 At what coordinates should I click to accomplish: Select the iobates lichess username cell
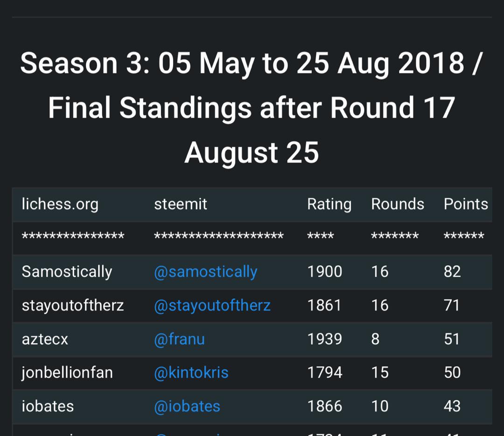click(48, 407)
